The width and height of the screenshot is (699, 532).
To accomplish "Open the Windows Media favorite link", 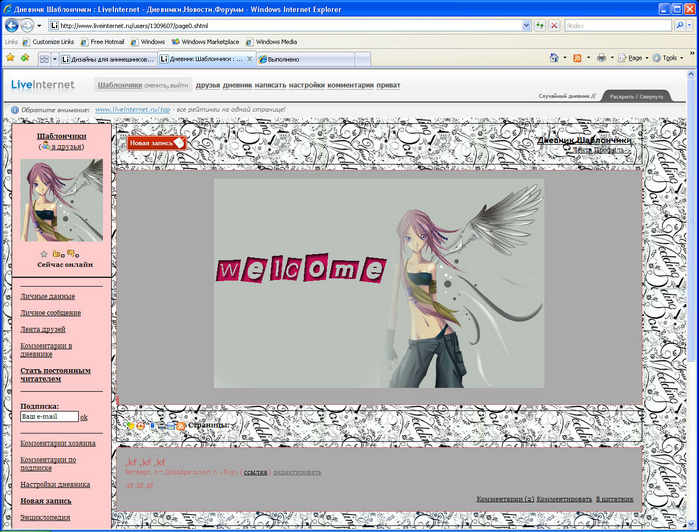I will click(x=271, y=42).
